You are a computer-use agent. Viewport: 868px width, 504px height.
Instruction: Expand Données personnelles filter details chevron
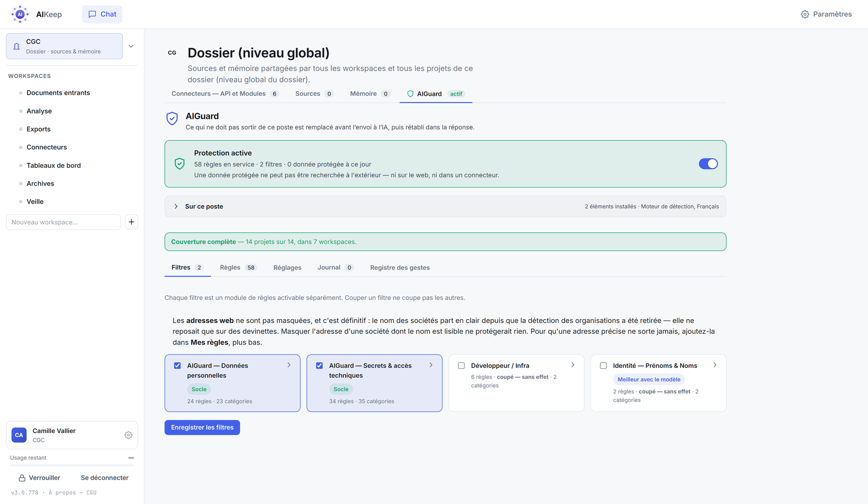289,365
